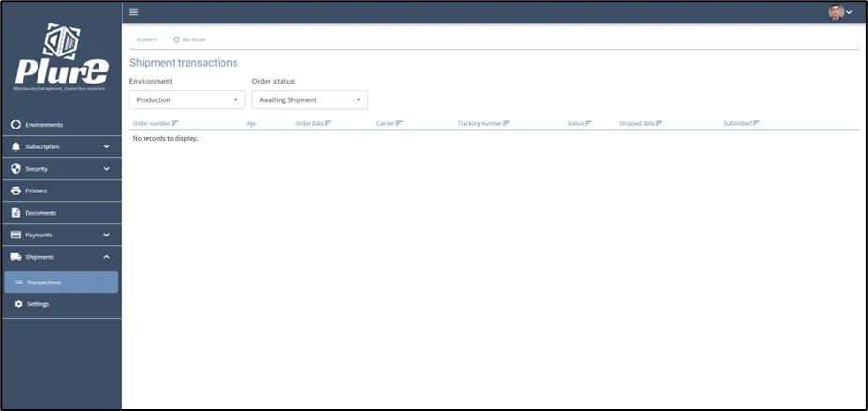Viewport: 868px width, 411px height.
Task: Click the dropdown arrow next to avatar
Action: [850, 13]
